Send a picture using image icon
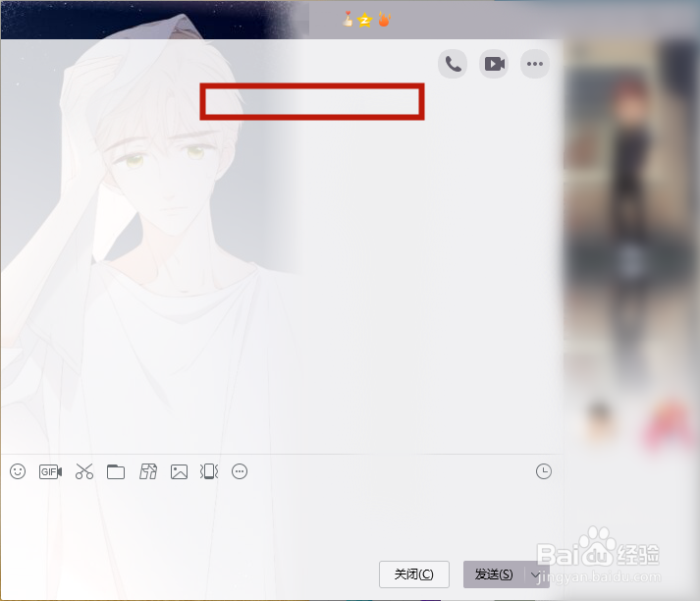Screen dimensions: 700x601 click(179, 471)
